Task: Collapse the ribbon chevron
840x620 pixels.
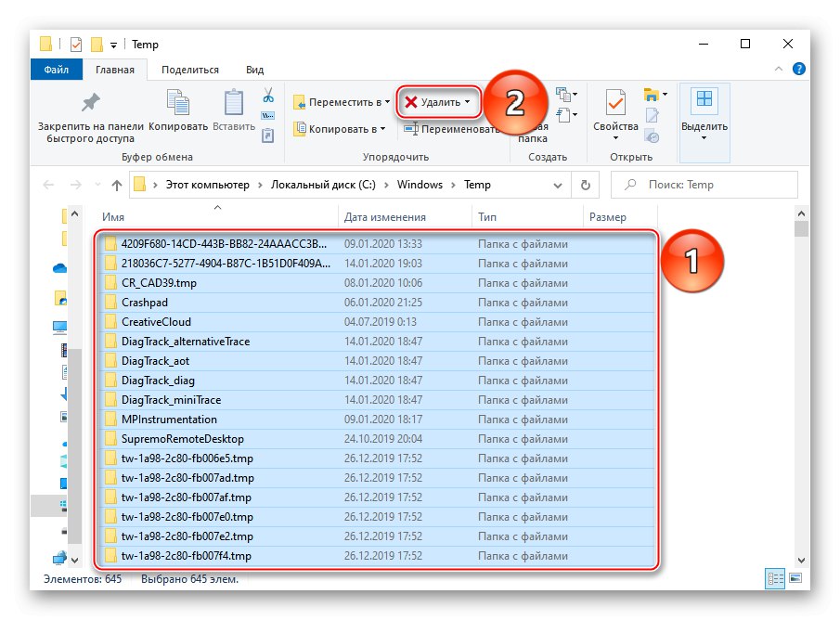Action: coord(779,69)
